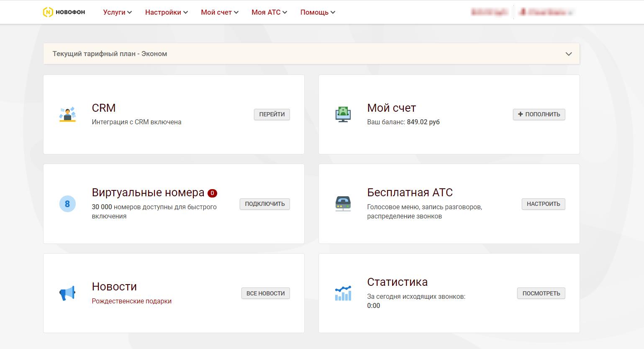Click the statistics bar chart icon
This screenshot has width=644, height=349.
pyautogui.click(x=343, y=293)
